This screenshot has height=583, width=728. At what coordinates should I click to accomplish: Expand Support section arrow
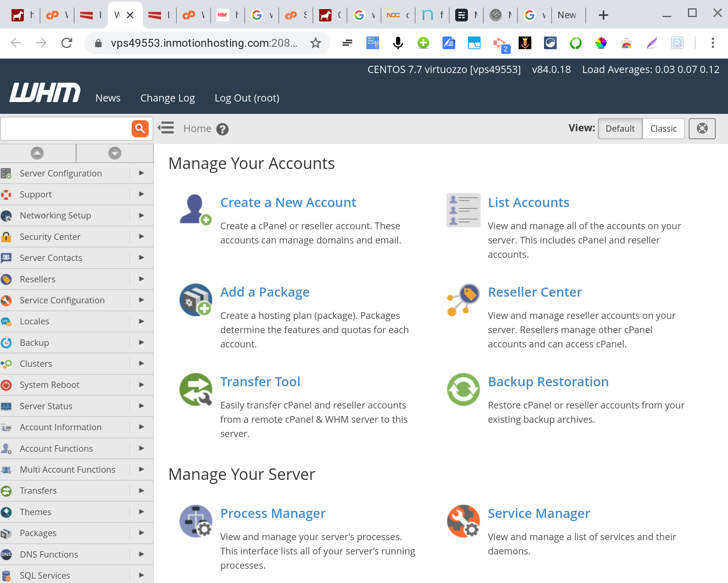click(x=142, y=194)
